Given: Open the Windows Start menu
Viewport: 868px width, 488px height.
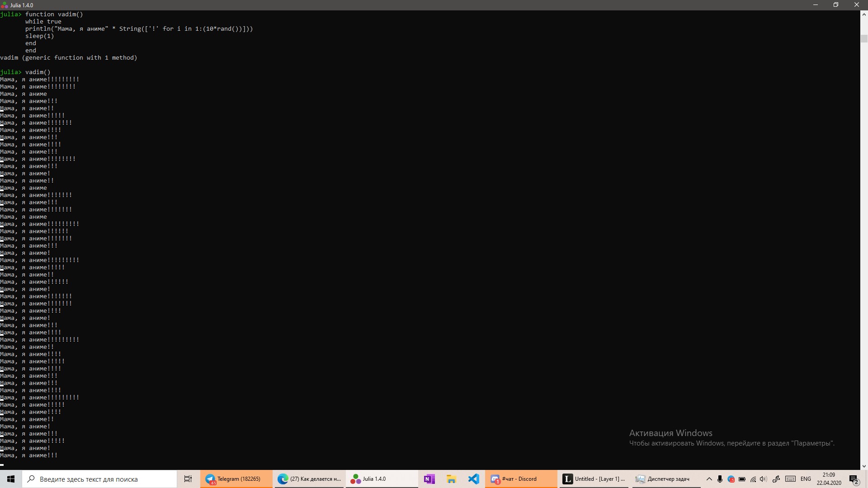Looking at the screenshot, I should coord(11,479).
